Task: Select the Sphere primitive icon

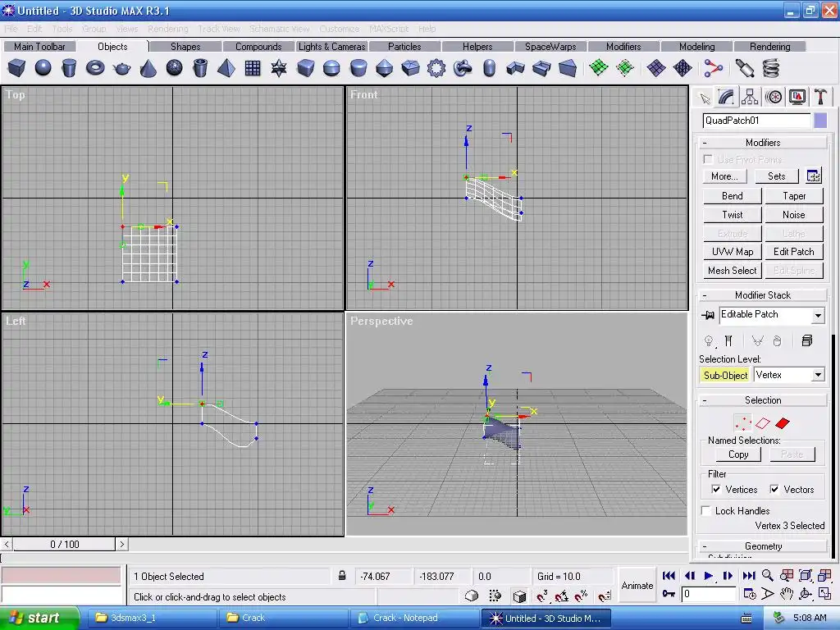Action: pyautogui.click(x=43, y=69)
